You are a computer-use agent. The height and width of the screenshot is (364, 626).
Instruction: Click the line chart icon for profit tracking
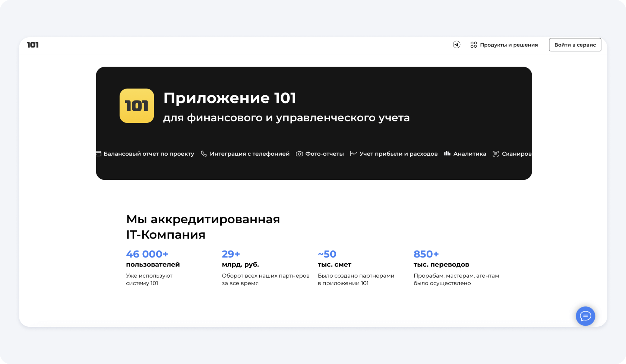point(353,154)
